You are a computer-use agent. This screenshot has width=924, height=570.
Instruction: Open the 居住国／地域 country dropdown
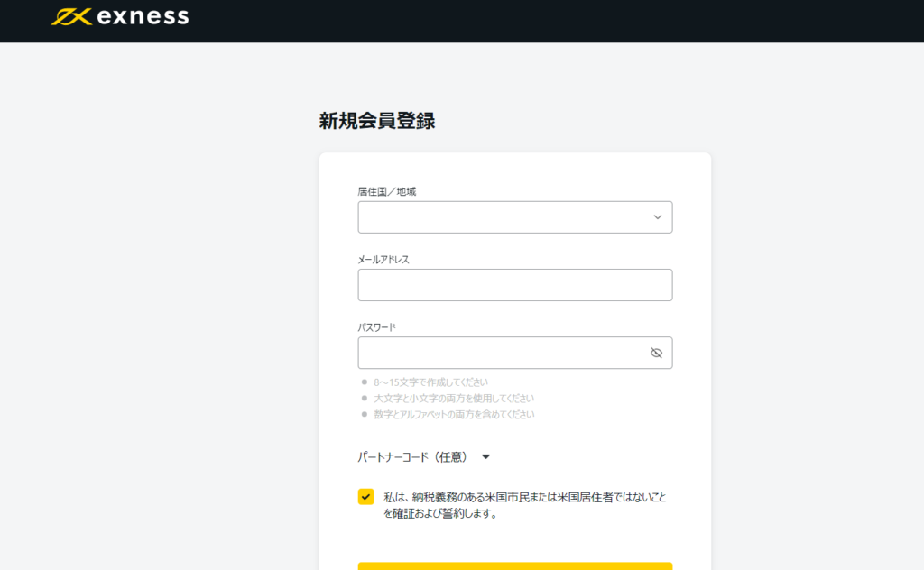pyautogui.click(x=515, y=217)
